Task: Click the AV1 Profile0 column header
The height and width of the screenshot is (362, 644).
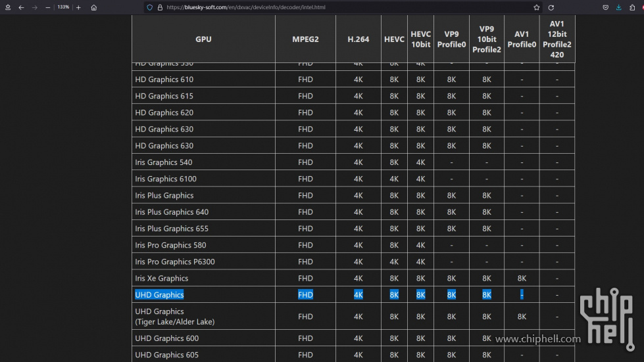Action: [x=522, y=39]
